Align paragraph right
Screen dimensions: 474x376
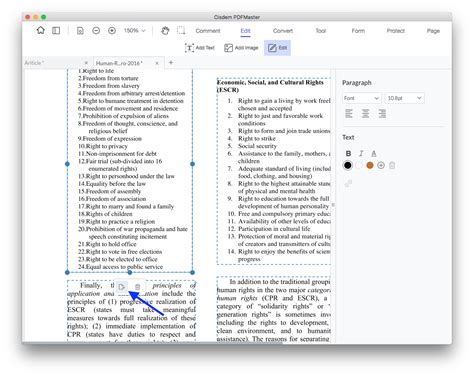tap(382, 114)
